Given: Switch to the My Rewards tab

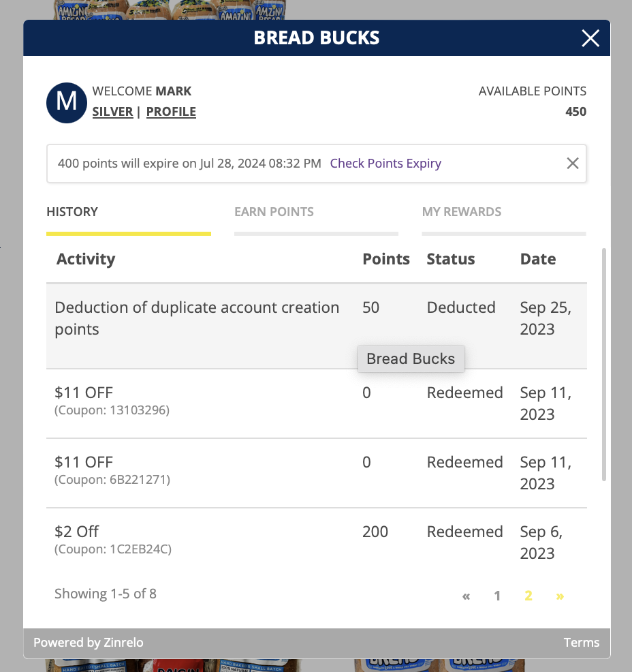Looking at the screenshot, I should (x=461, y=212).
